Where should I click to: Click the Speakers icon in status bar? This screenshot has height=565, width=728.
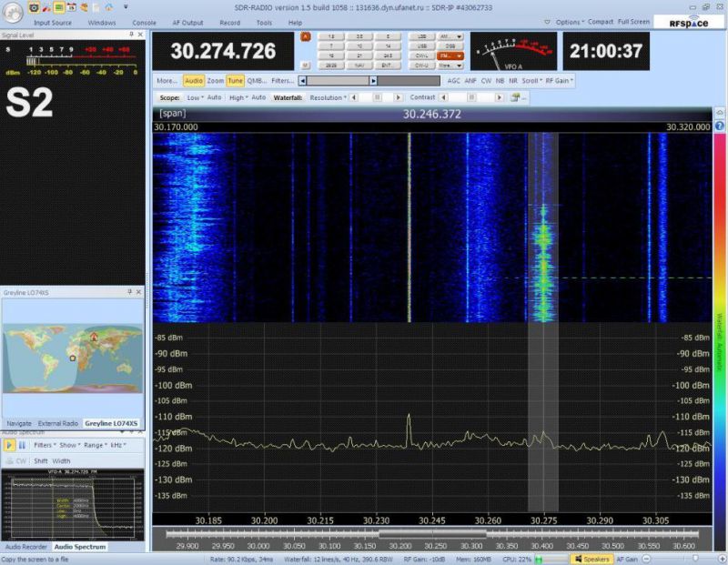591,560
